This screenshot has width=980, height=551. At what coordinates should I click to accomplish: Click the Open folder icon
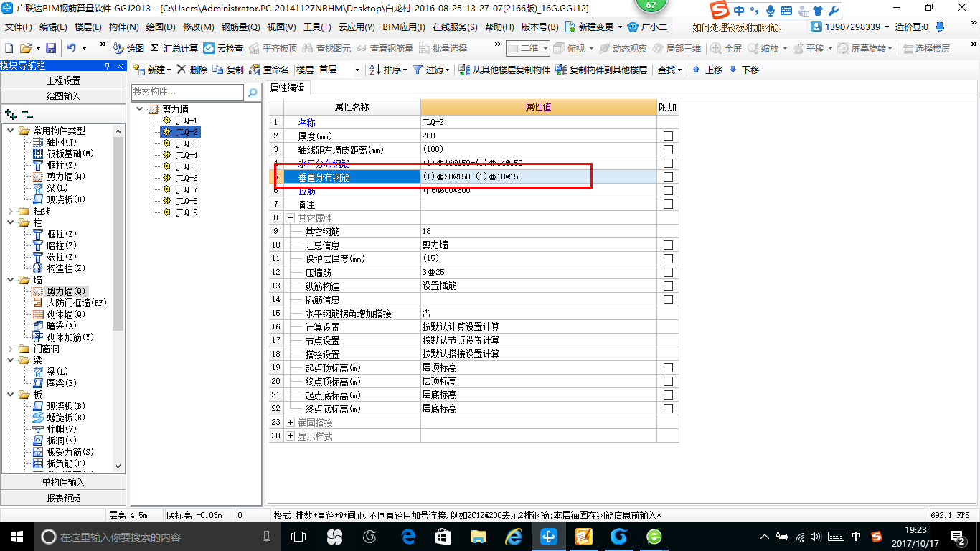(x=26, y=48)
